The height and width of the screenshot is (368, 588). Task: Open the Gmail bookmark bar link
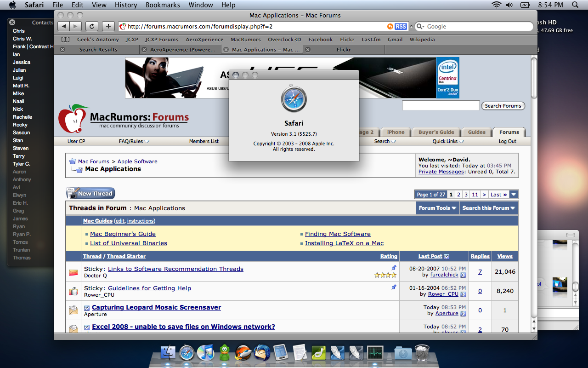pos(395,40)
